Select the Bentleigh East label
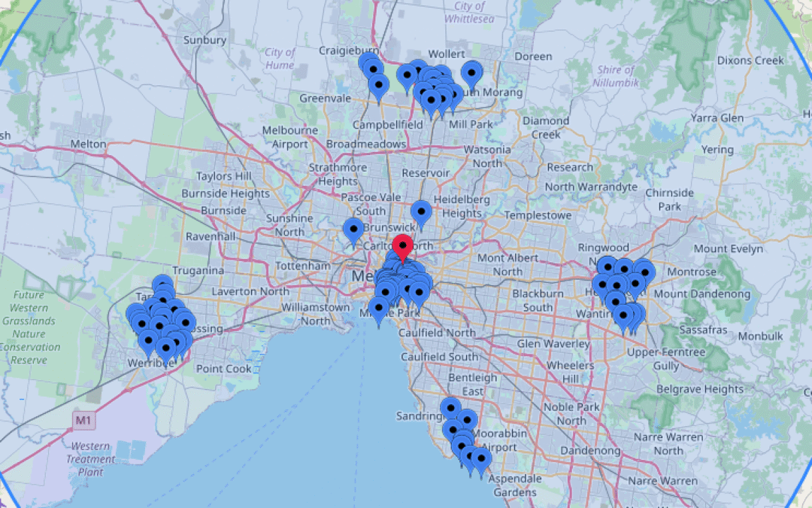The image size is (812, 508). click(473, 384)
